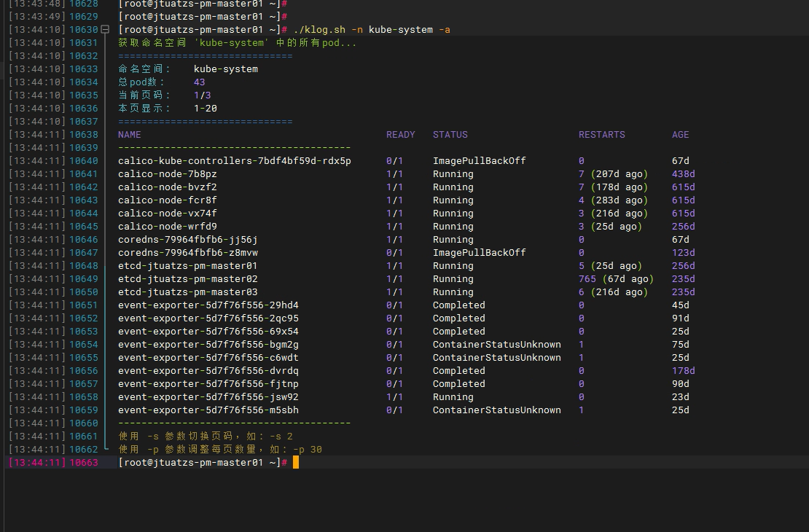Click the total pod count 43
Image resolution: width=809 pixels, height=532 pixels.
(x=199, y=82)
